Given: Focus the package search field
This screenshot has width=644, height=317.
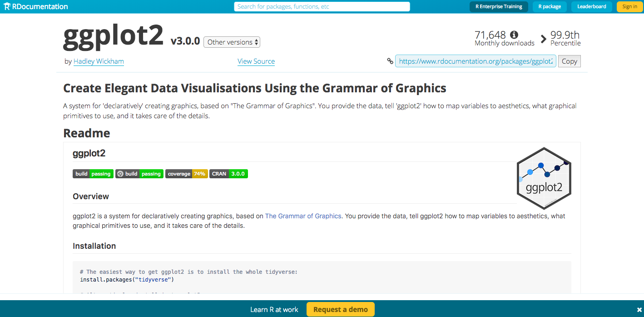Looking at the screenshot, I should click(322, 6).
